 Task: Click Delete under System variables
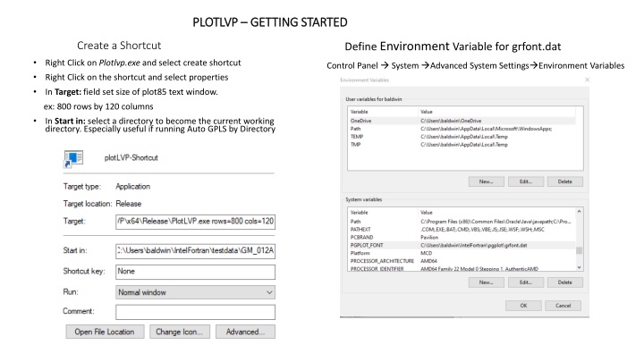tap(565, 282)
